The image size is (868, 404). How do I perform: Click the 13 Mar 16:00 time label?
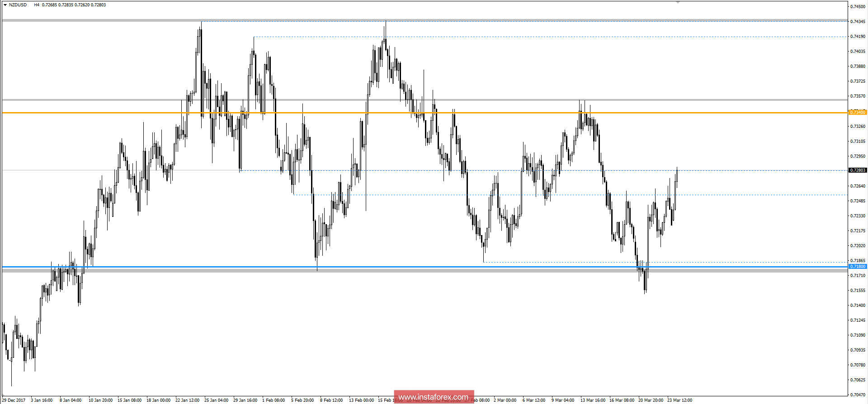[x=593, y=400]
